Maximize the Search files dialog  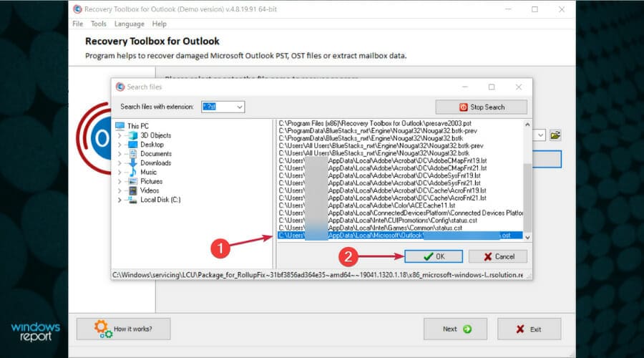tap(492, 87)
